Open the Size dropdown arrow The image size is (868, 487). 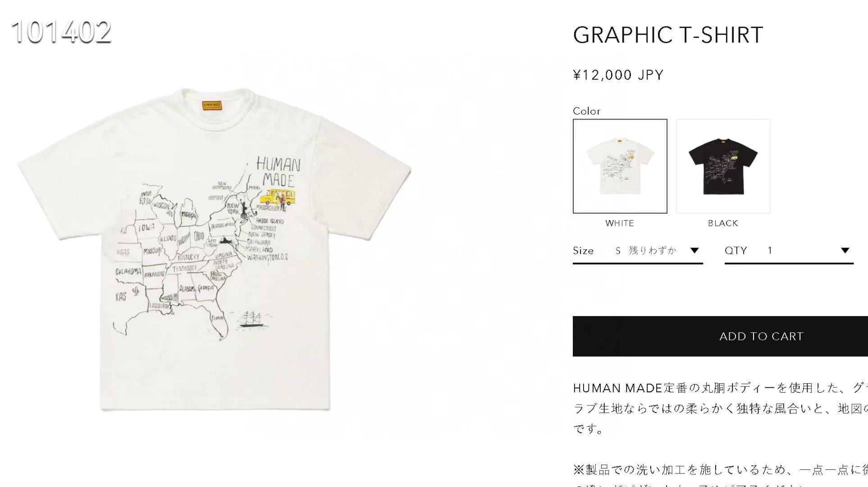coord(694,251)
